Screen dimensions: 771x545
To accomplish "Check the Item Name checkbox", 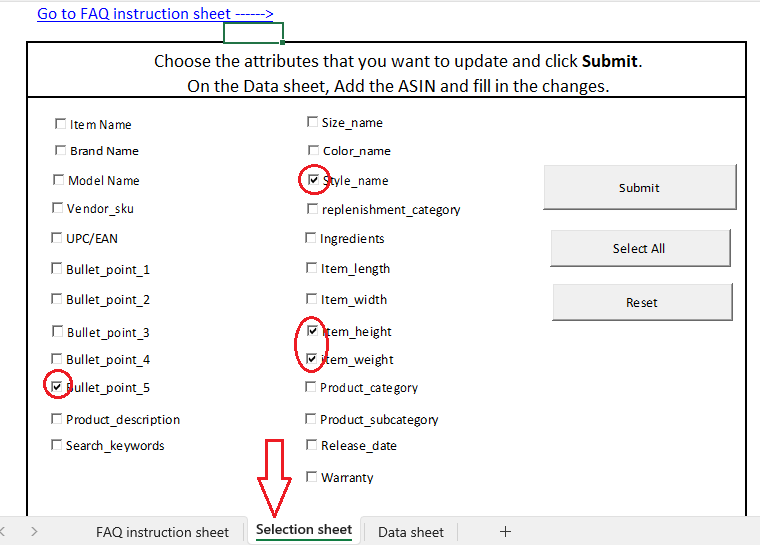I will pos(61,125).
